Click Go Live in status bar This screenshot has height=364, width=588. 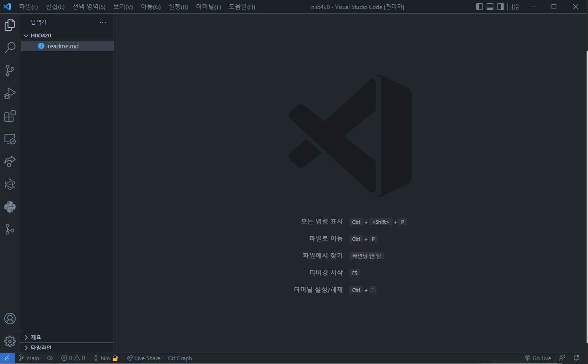(538, 358)
